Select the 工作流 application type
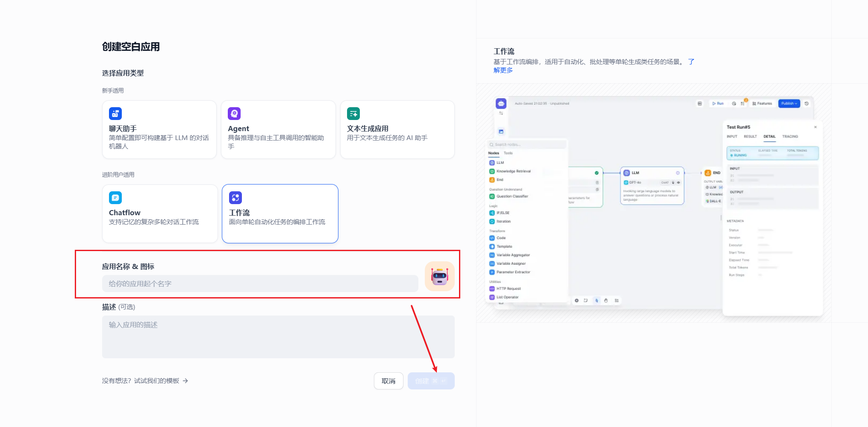 click(280, 213)
